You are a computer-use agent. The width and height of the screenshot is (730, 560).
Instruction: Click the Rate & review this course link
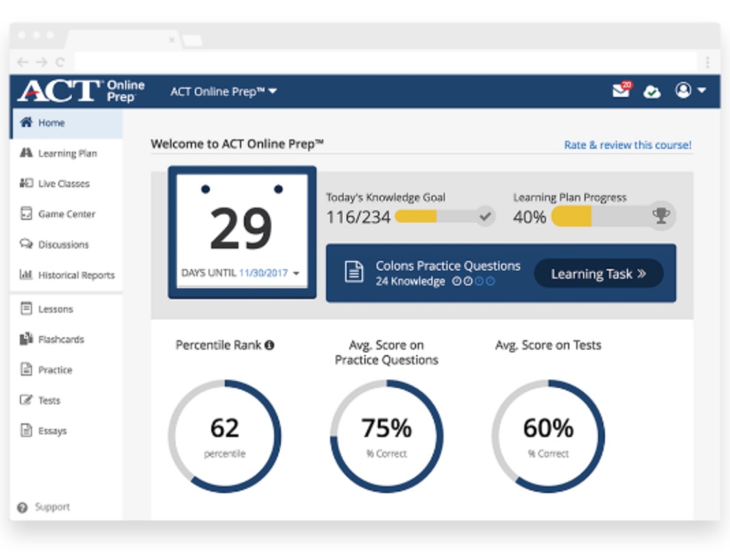[627, 145]
